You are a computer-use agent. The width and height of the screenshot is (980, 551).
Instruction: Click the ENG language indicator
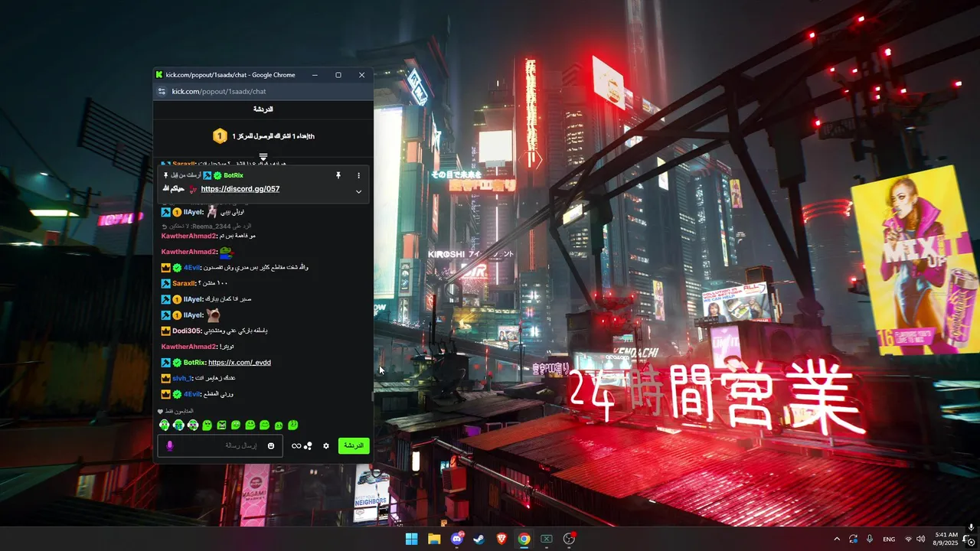(x=889, y=539)
